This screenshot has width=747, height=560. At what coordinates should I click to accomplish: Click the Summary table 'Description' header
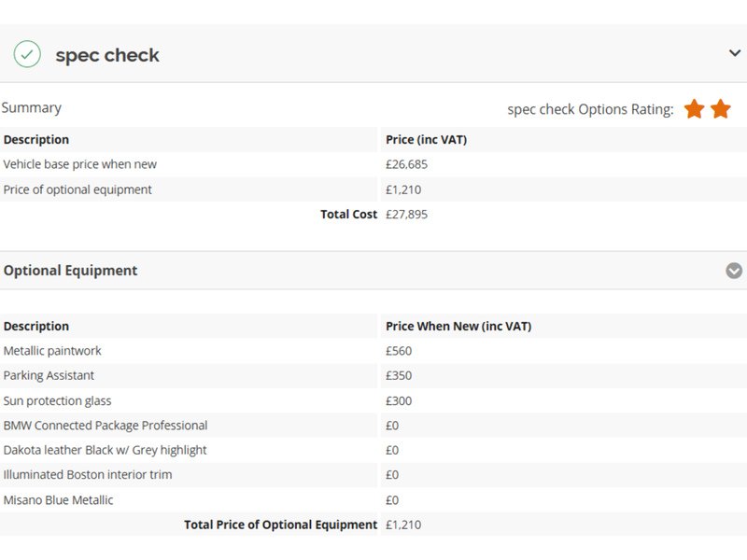(x=36, y=139)
